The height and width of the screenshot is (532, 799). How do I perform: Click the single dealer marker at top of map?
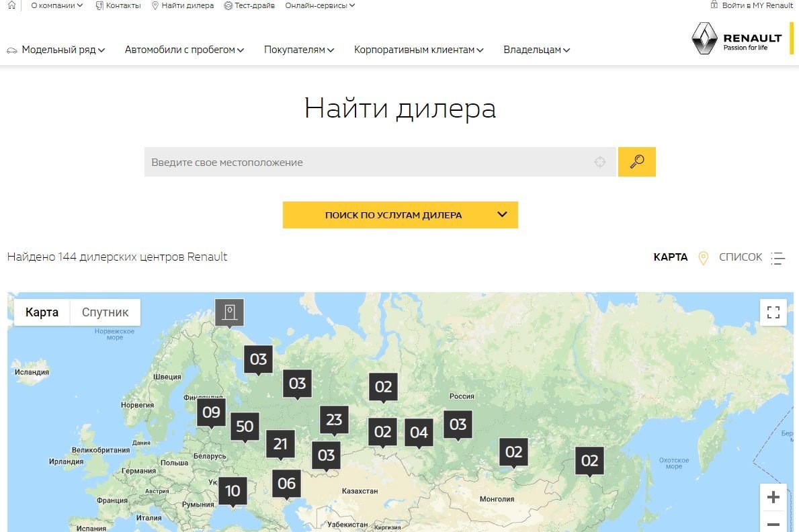(229, 313)
